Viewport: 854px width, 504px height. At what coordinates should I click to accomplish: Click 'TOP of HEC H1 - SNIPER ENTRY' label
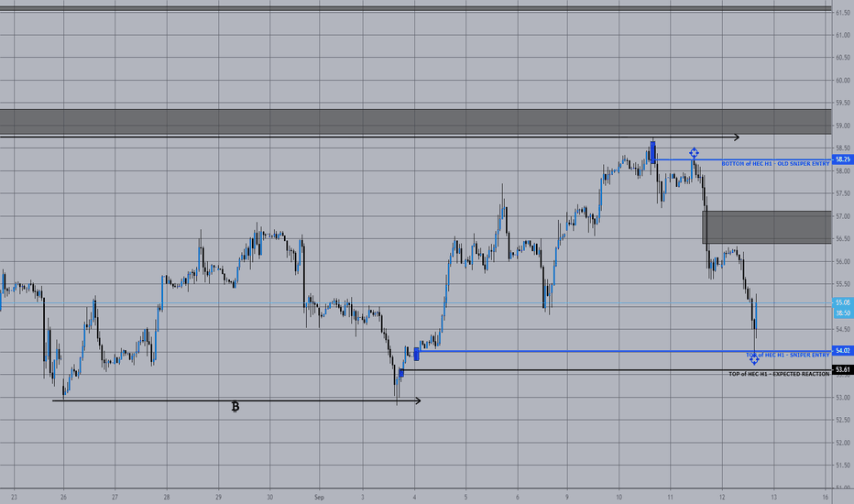[x=787, y=355]
